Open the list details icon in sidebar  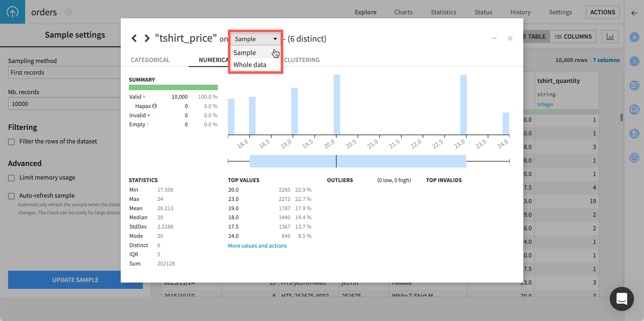tap(634, 85)
